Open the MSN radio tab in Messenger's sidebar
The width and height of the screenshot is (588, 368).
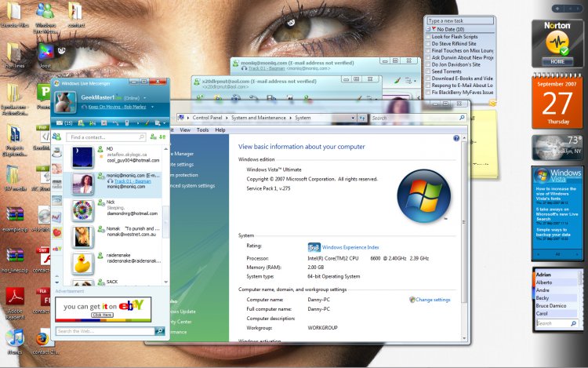(57, 184)
